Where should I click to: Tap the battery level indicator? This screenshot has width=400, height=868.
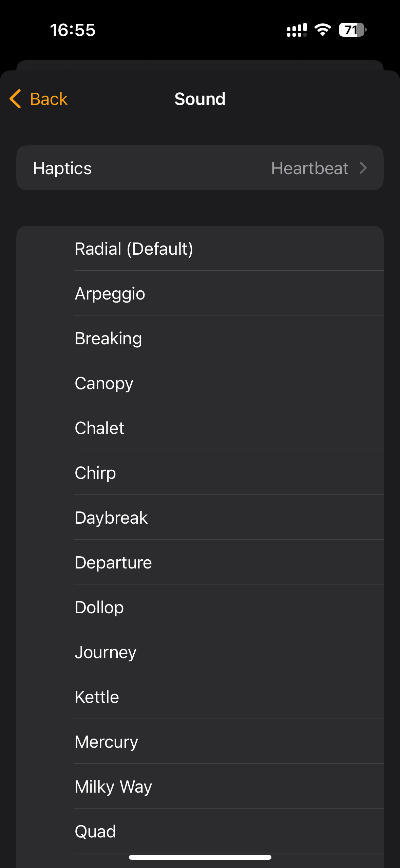(352, 30)
